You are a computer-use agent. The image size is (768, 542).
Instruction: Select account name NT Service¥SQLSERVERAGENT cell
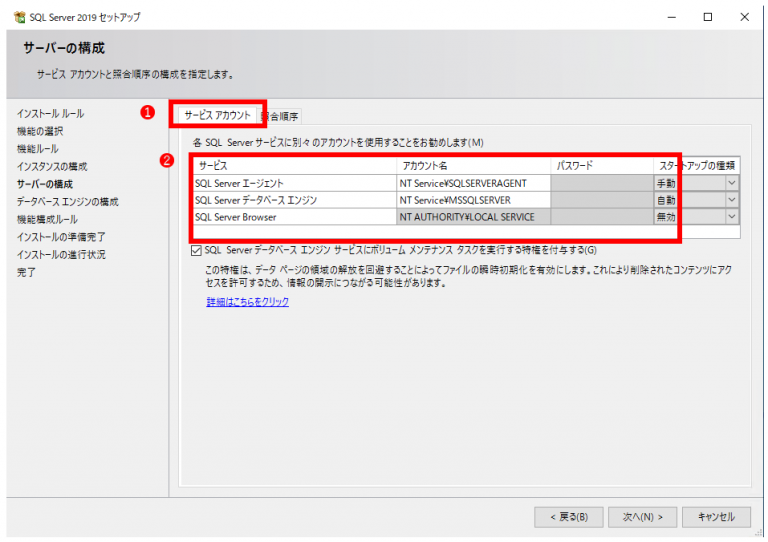(473, 183)
